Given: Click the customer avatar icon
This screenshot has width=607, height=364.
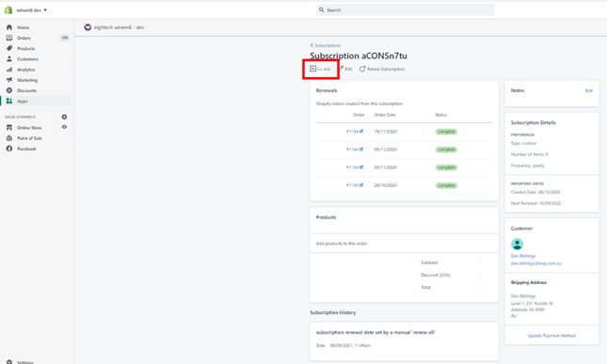Looking at the screenshot, I should point(518,245).
